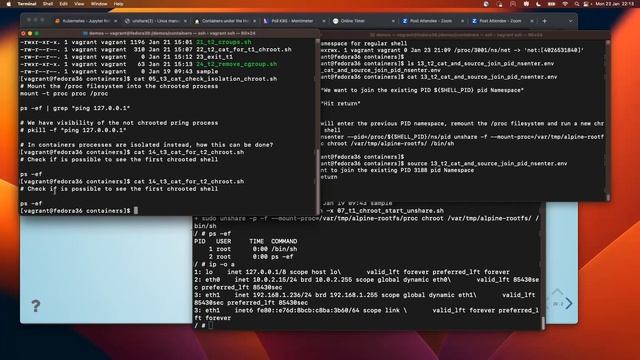This screenshot has height=360, width=640.
Task: Click the right terminal window title bar
Action: coord(464,35)
